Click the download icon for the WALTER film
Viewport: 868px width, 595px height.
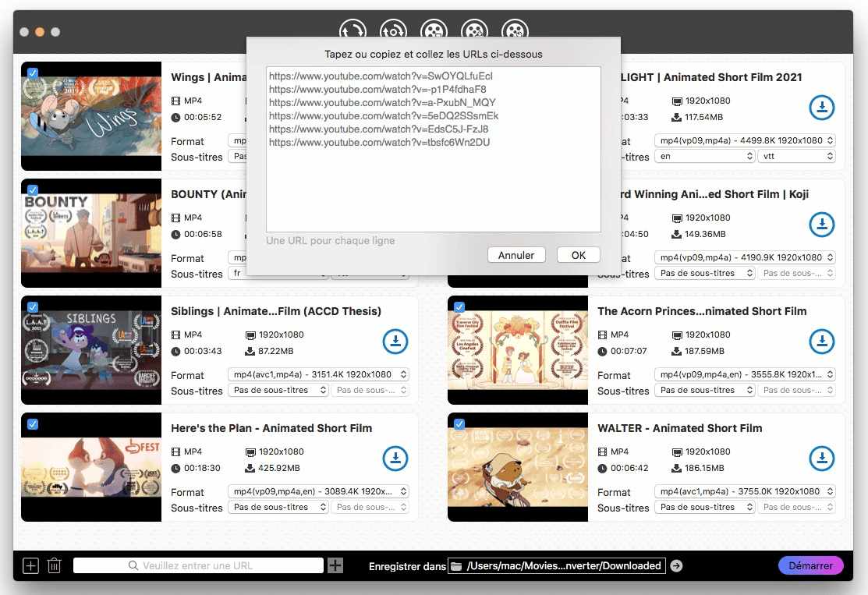(x=821, y=459)
